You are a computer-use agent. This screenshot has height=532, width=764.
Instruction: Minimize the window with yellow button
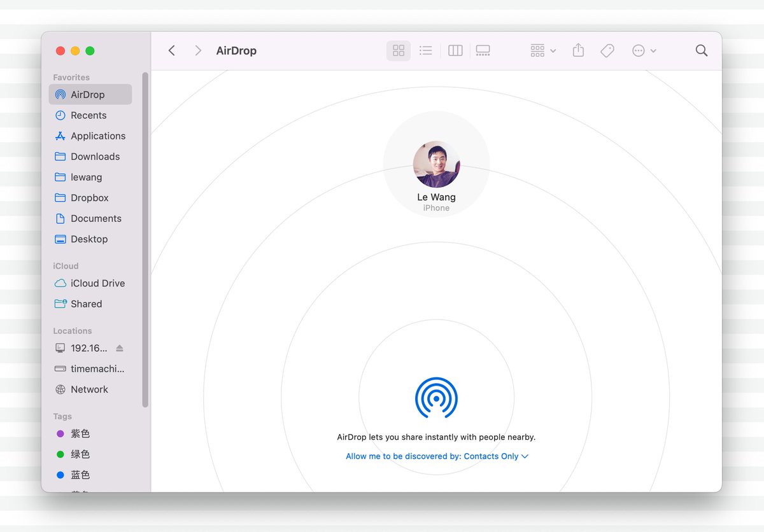pos(75,51)
